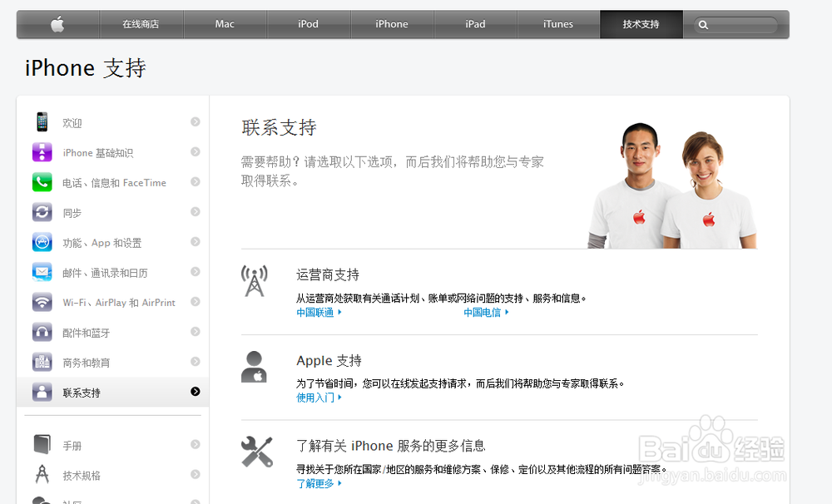This screenshot has width=832, height=504.
Task: Click the App Store icon in sidebar
Action: pos(42,242)
